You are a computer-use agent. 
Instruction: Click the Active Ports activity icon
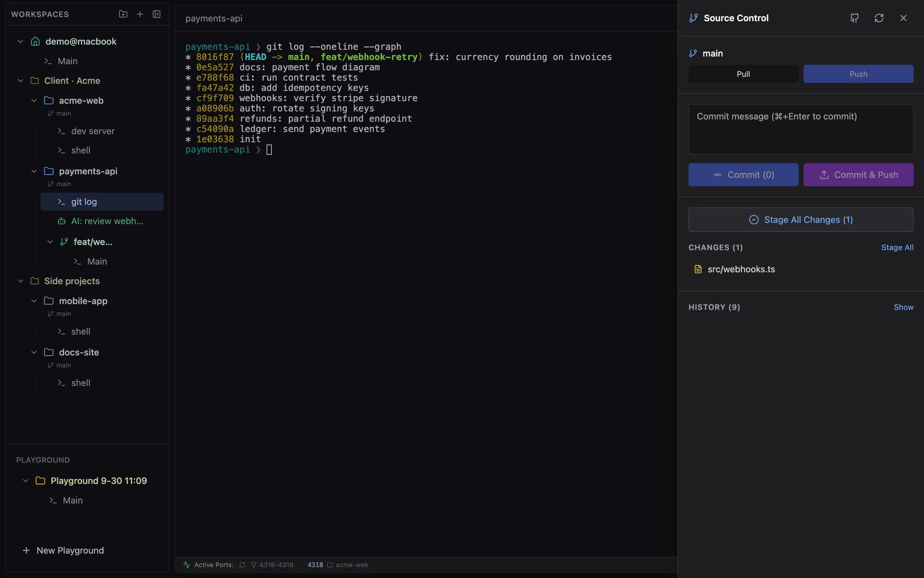pos(187,565)
